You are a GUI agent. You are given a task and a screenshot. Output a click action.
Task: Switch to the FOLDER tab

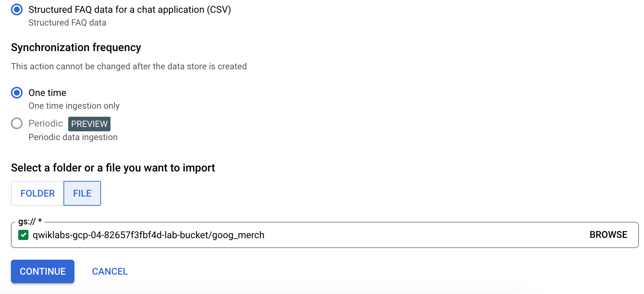click(38, 193)
